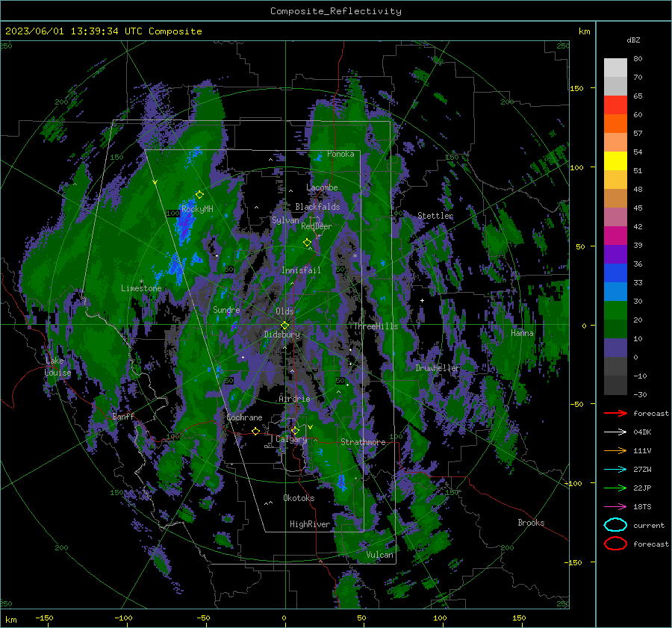Image resolution: width=672 pixels, height=628 pixels.
Task: Click the cyan 'current' ellipse icon
Action: point(615,525)
